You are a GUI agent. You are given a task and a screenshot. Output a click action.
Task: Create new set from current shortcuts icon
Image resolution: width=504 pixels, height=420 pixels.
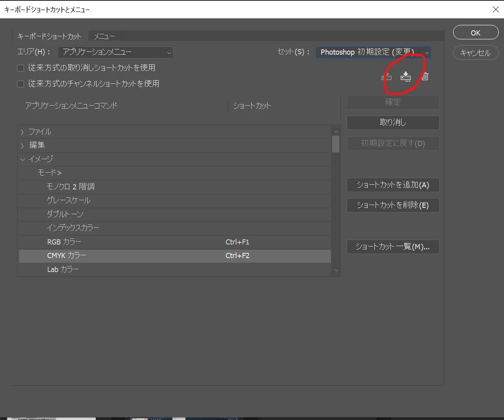pos(406,77)
